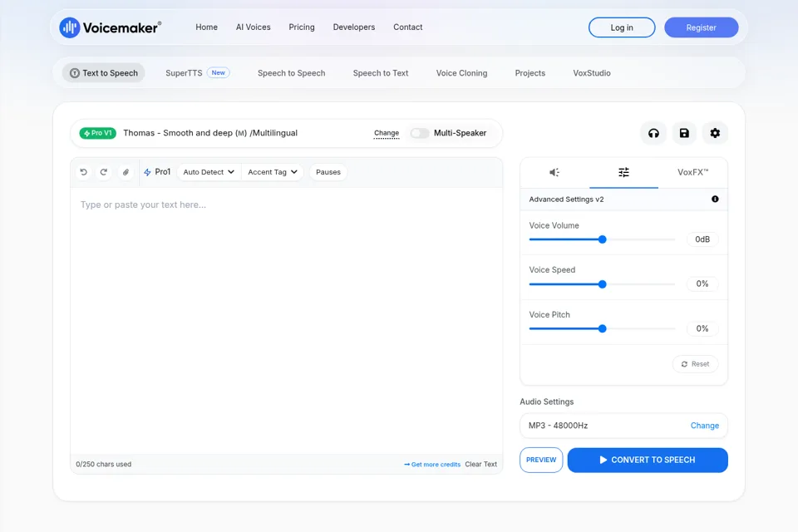Open the gear settings icon
This screenshot has width=798, height=532.
point(715,133)
